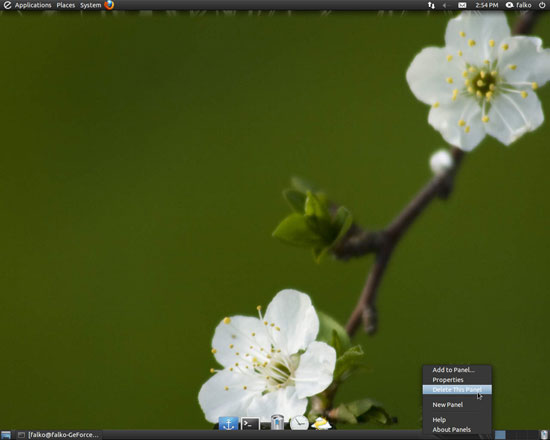The width and height of the screenshot is (550, 440).
Task: Open the mail envelope indicator
Action: click(462, 5)
